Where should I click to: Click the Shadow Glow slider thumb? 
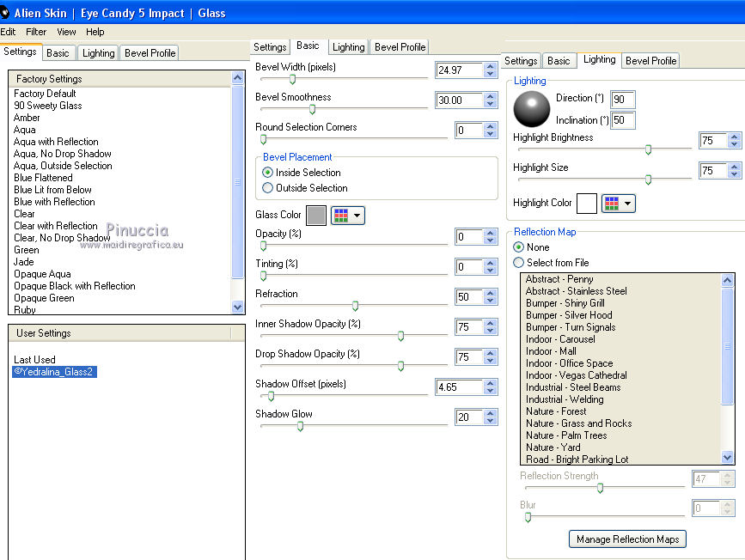300,426
